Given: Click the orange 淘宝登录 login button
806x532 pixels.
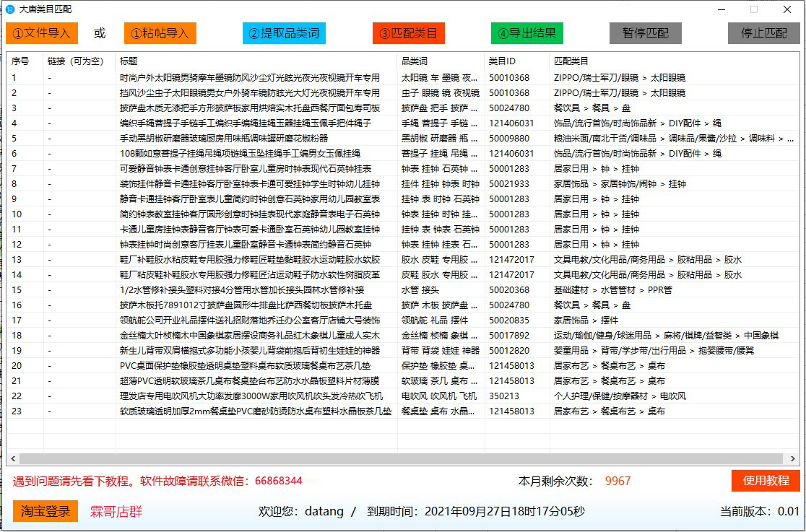Looking at the screenshot, I should tap(45, 510).
